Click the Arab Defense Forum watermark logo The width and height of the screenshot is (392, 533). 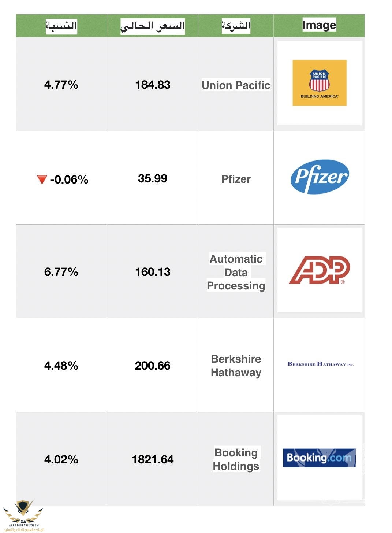pyautogui.click(x=23, y=516)
